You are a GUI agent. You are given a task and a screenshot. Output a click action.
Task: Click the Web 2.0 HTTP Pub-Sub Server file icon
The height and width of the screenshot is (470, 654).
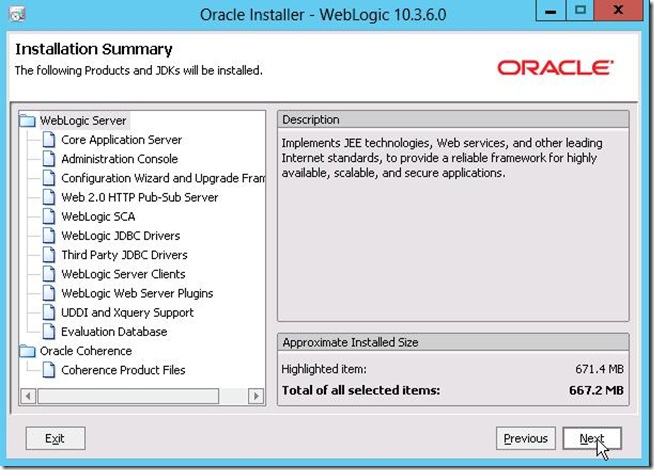[49, 197]
